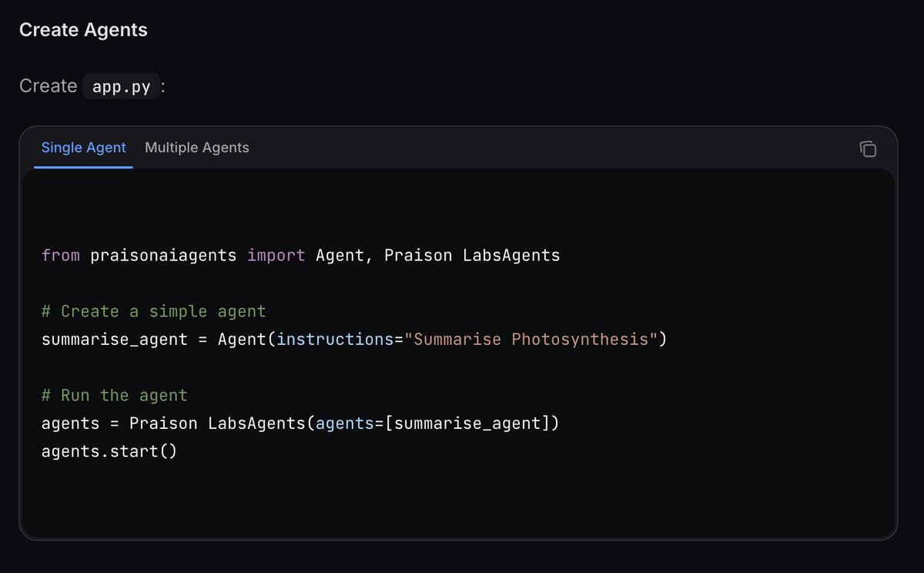Click the comment '# Create a simple agent'

click(x=153, y=311)
